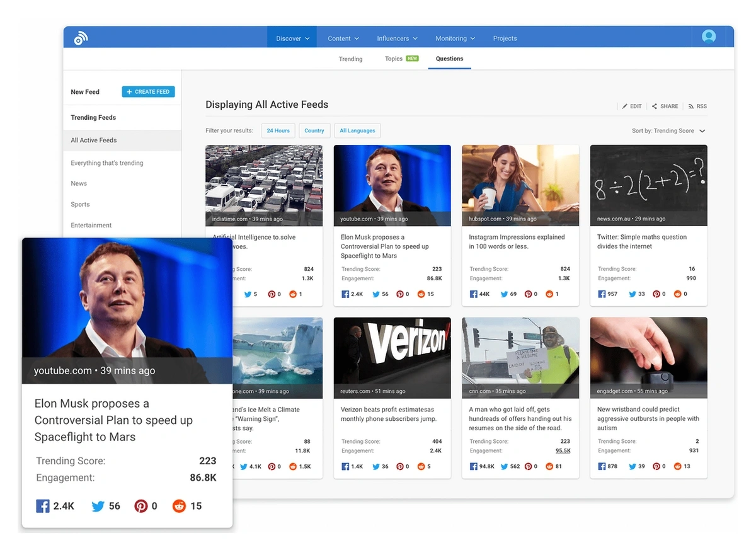
Task: Open Instagram Impressions explained article title
Action: pyautogui.click(x=517, y=242)
